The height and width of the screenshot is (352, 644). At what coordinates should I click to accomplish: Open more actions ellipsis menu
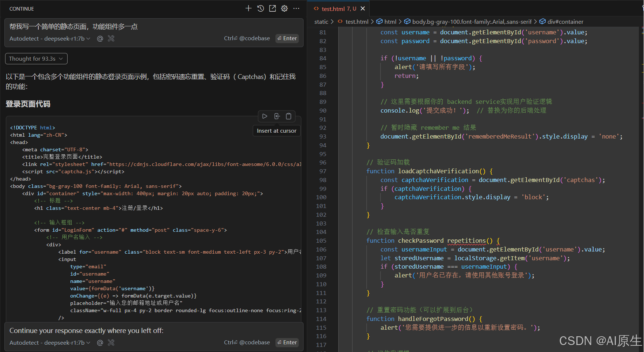point(296,8)
